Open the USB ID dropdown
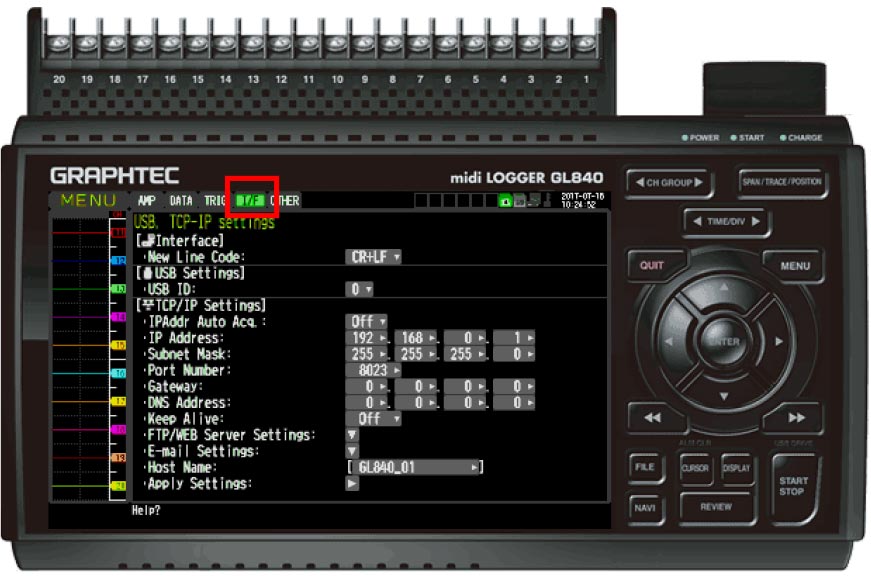The width and height of the screenshot is (871, 576). pyautogui.click(x=359, y=289)
